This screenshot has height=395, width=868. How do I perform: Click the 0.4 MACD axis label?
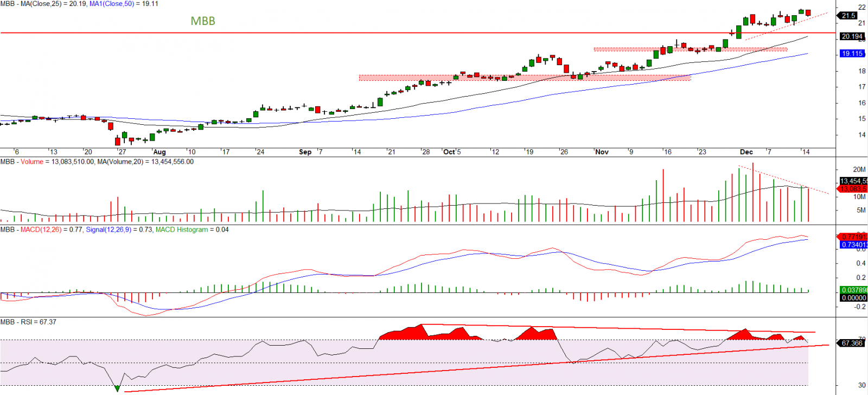click(x=861, y=263)
